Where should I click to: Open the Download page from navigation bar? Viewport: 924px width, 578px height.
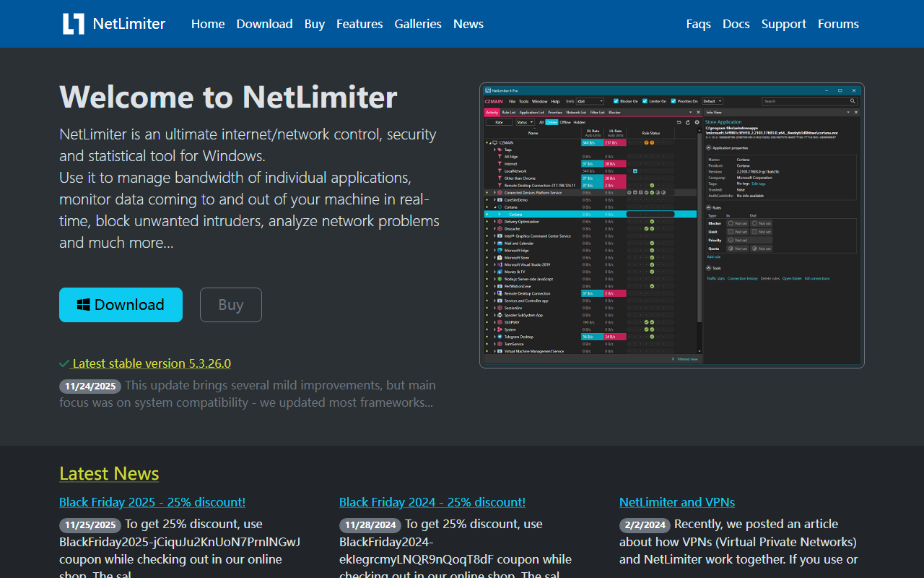pyautogui.click(x=264, y=24)
